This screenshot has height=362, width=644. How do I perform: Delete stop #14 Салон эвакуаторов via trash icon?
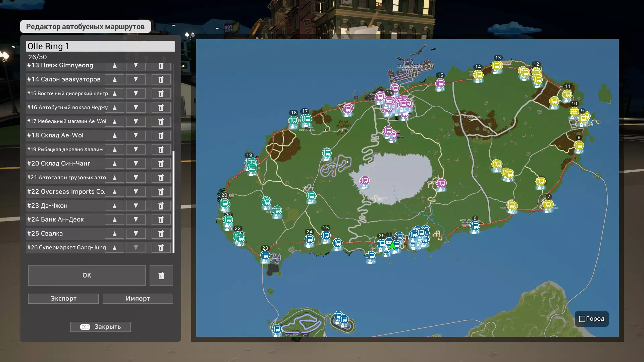[x=161, y=79]
